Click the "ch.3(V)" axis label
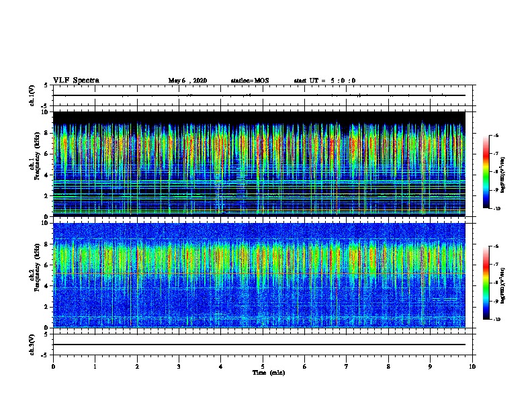Image resolution: width=532 pixels, height=411 pixels. 32,345
